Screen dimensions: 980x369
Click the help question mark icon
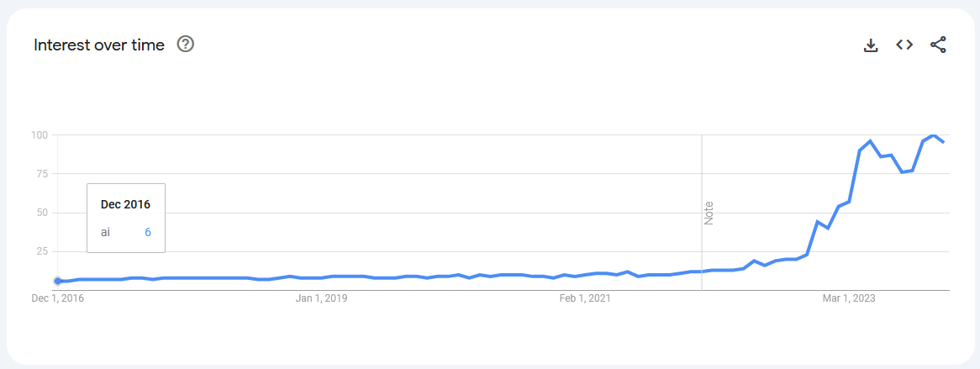pos(186,45)
